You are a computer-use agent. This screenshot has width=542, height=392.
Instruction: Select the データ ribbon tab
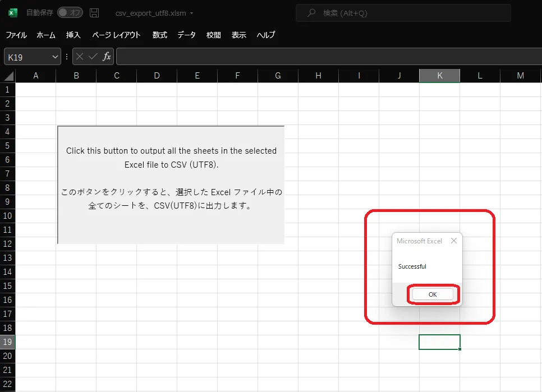click(187, 35)
